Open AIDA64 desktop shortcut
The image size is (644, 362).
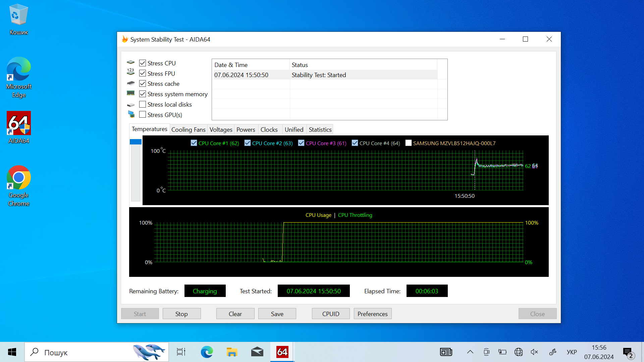pos(18,127)
